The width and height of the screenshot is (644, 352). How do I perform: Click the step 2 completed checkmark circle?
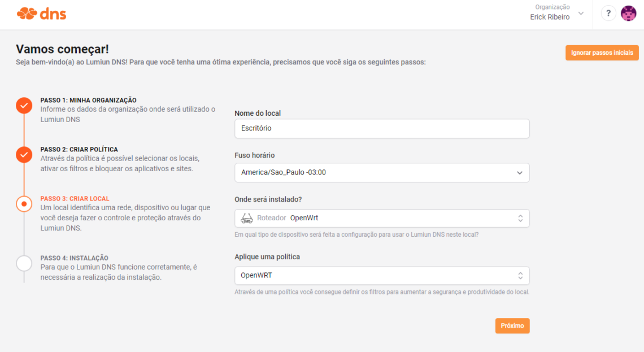point(24,155)
